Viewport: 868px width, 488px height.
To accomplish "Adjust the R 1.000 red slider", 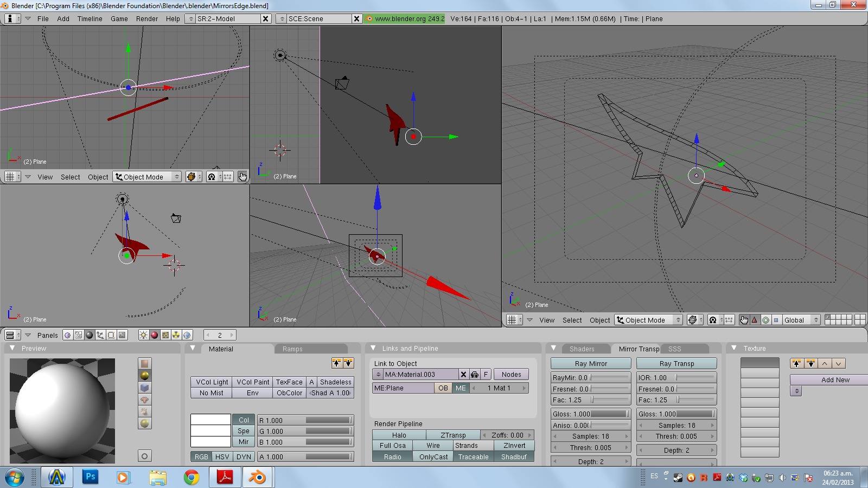I will click(x=305, y=420).
